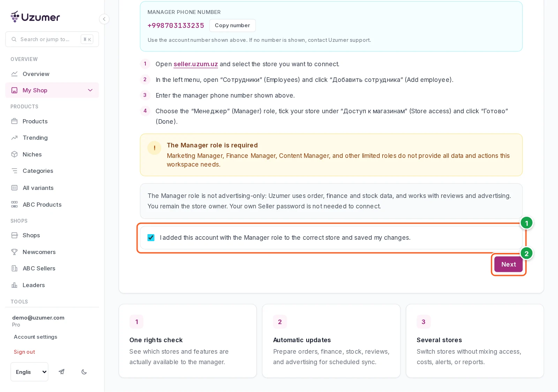
Task: Click the Shops storefront icon
Action: click(14, 235)
